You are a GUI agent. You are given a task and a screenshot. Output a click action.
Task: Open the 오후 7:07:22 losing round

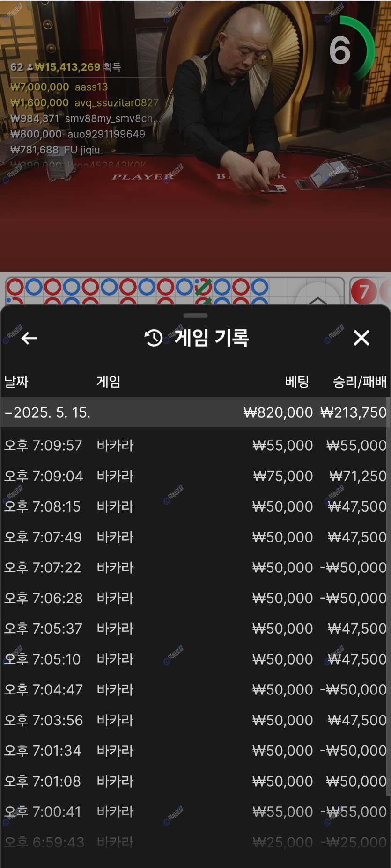click(195, 568)
